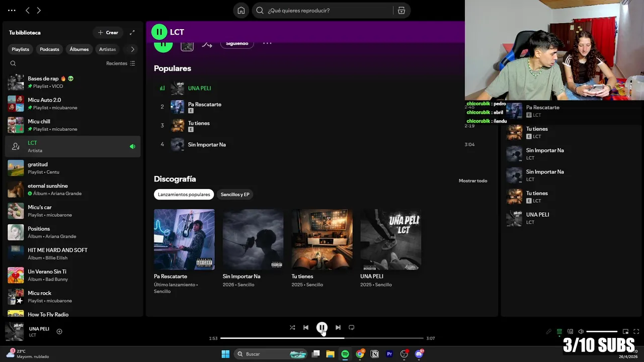
Task: Mute the volume
Action: (x=581, y=332)
